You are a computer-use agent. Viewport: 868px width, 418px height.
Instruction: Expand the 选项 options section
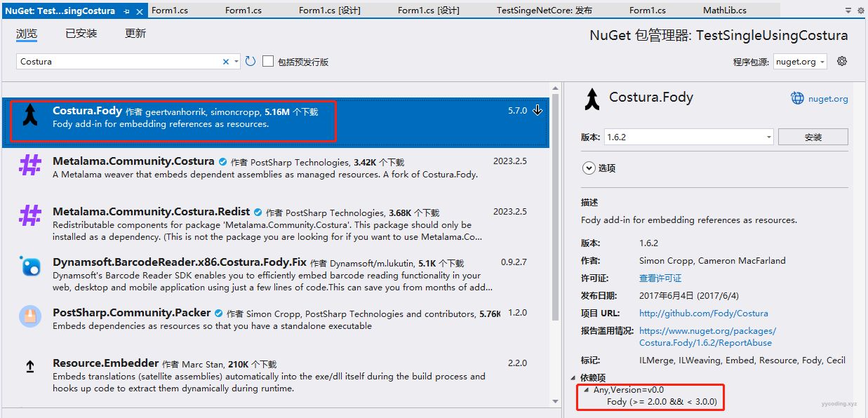[588, 168]
